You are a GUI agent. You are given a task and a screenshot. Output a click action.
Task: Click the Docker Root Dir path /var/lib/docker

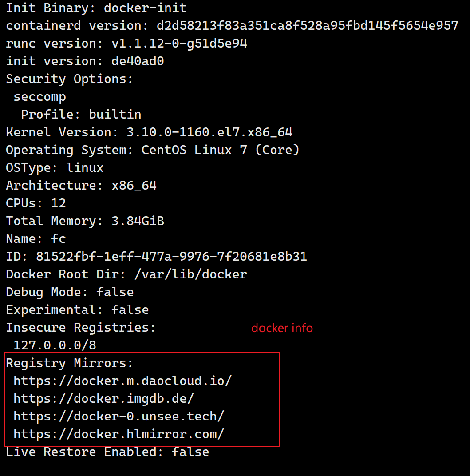(190, 274)
